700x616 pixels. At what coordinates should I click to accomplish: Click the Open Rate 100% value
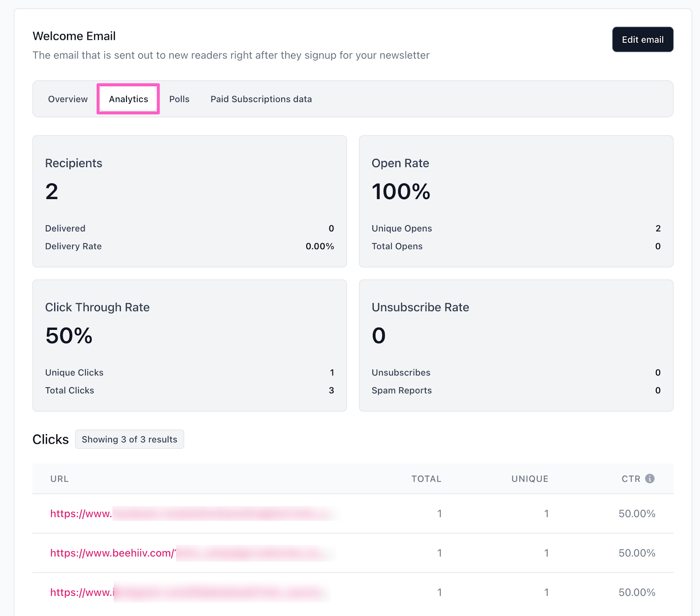click(401, 192)
